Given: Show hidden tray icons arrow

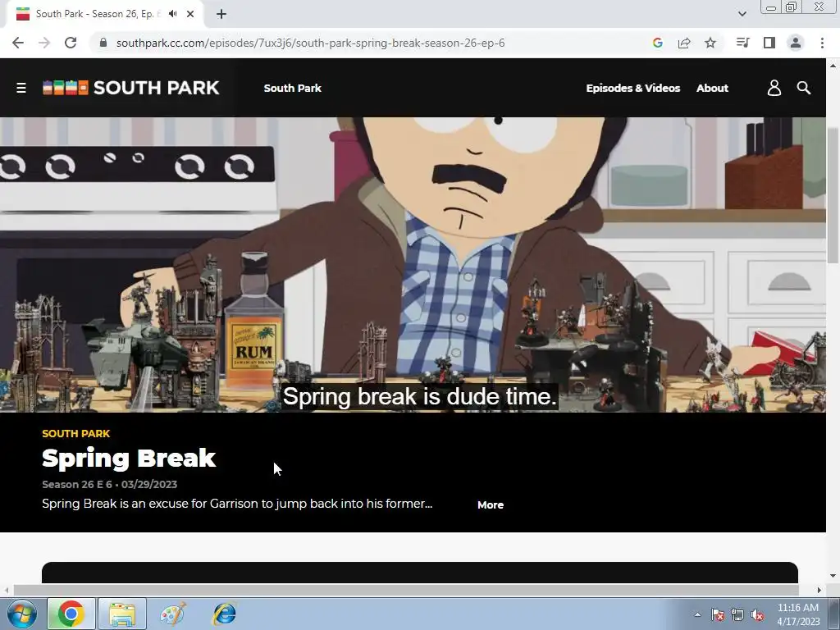Looking at the screenshot, I should 697,614.
